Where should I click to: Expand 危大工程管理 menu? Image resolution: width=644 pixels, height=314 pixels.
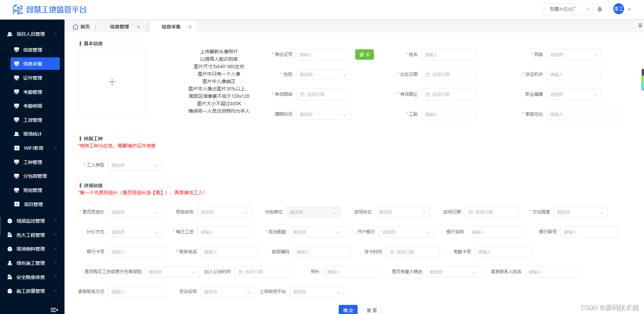click(x=32, y=235)
